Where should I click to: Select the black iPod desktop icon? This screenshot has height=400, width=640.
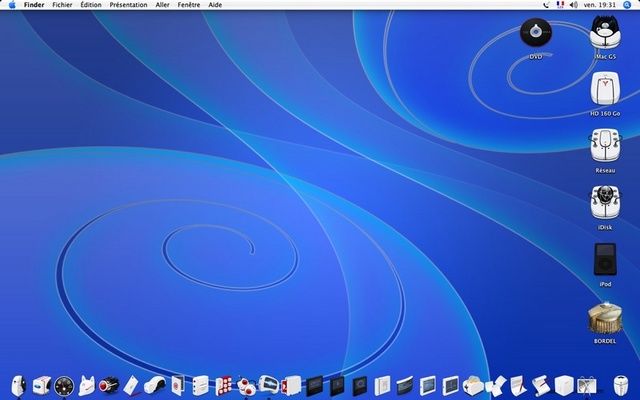tap(605, 259)
